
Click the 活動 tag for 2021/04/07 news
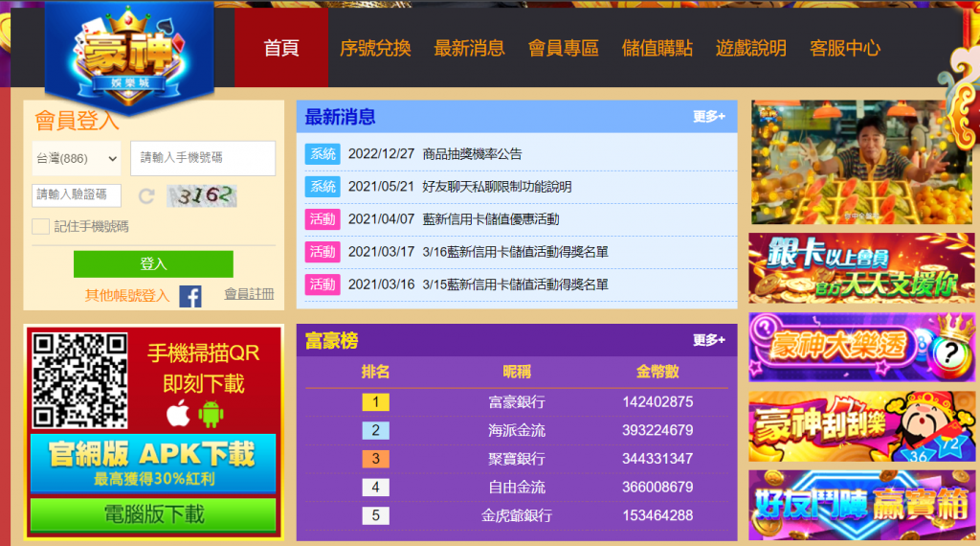coord(323,219)
